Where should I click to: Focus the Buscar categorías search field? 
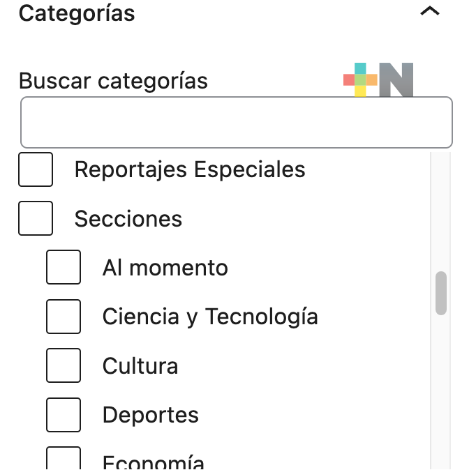(x=237, y=122)
